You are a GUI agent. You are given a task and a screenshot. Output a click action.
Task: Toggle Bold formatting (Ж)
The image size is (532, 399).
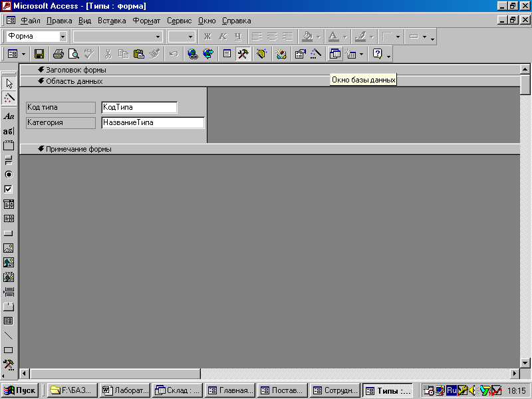207,37
